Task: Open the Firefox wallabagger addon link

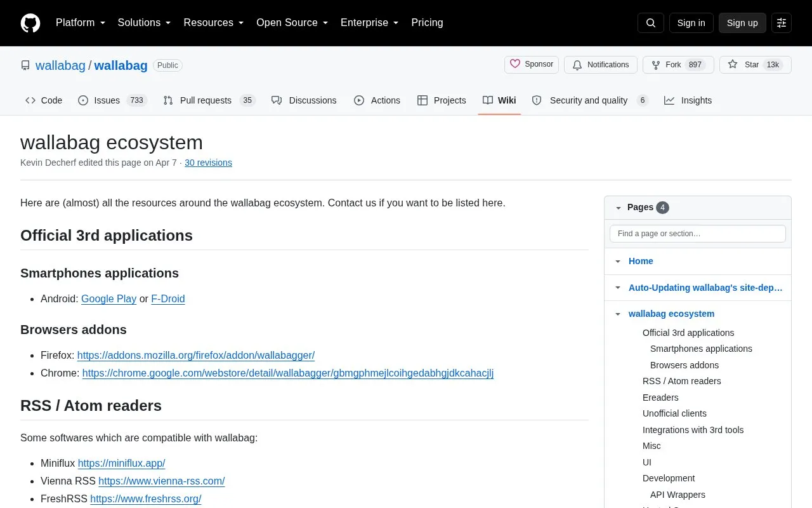Action: pyautogui.click(x=196, y=355)
